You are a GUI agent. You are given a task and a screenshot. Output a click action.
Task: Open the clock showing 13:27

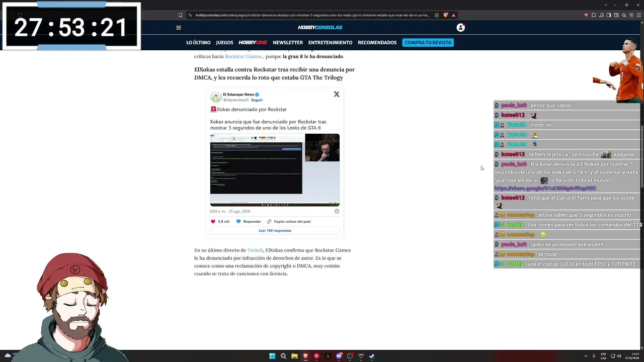[632, 356]
